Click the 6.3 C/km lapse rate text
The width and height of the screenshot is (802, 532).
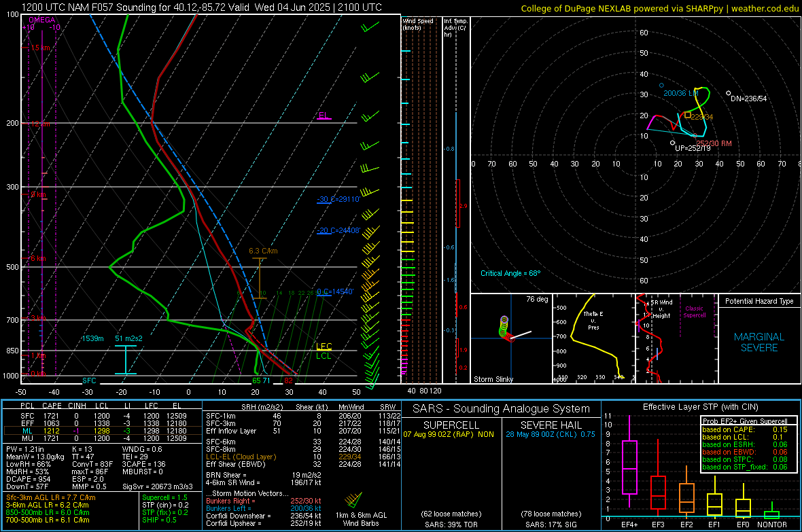tap(263, 251)
